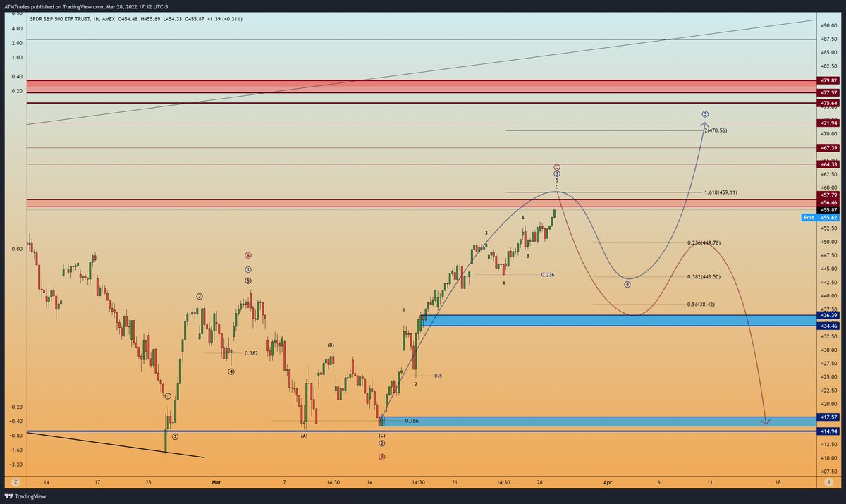
Task: Select the upper red resistance zone near 479.82
Action: (420, 87)
